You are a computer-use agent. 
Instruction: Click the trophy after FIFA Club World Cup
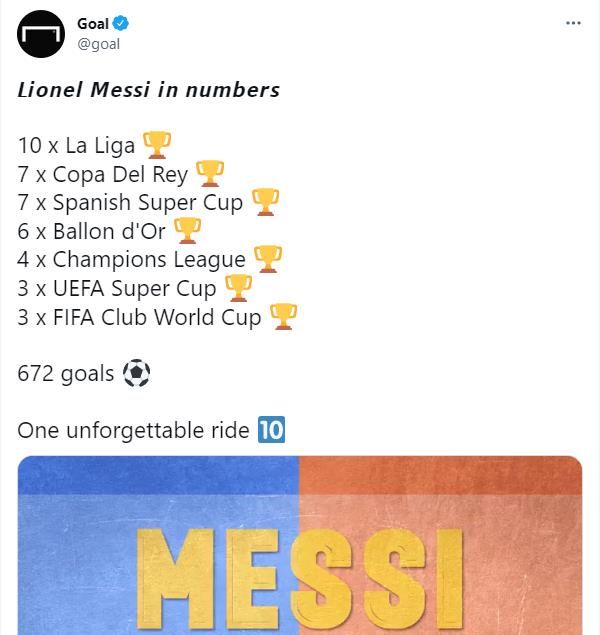click(283, 317)
